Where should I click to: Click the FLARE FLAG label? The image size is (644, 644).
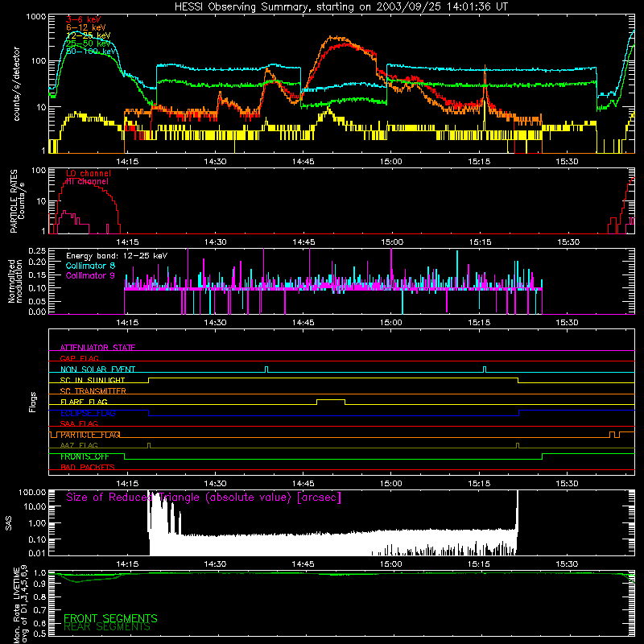[x=84, y=402]
